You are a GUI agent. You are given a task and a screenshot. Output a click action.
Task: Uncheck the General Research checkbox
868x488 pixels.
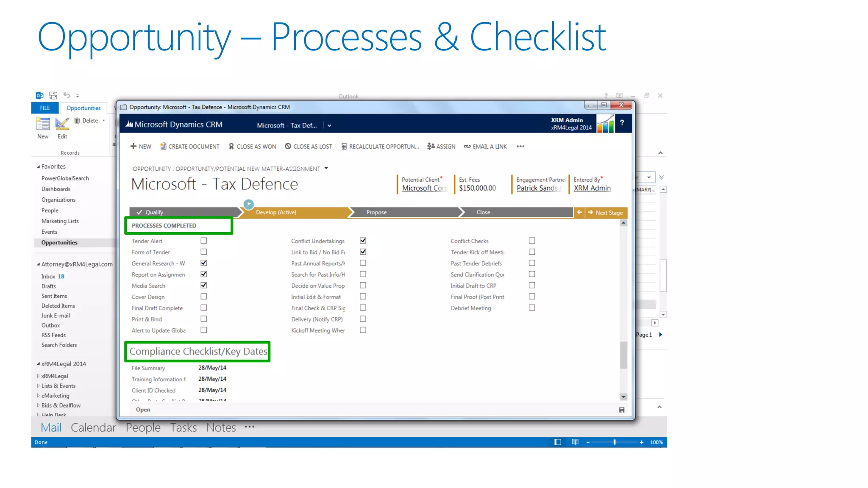point(204,263)
